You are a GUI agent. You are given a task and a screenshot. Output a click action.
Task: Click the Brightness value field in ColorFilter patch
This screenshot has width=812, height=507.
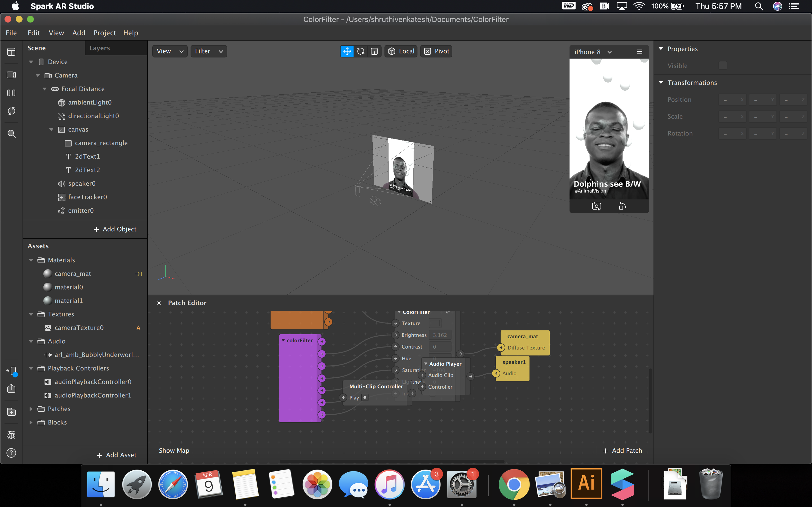[x=440, y=335]
